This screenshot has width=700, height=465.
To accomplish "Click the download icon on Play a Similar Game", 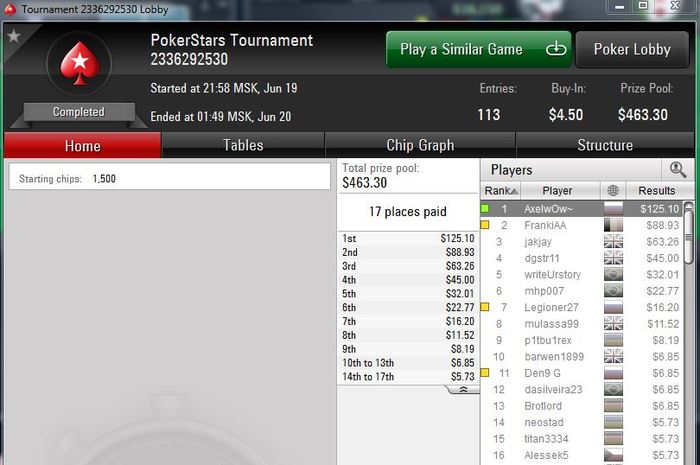I will 556,49.
